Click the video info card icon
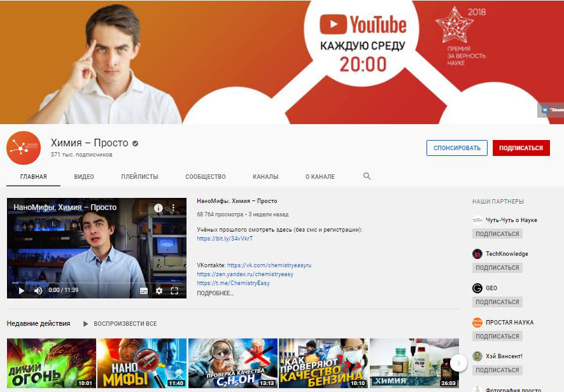The image size is (564, 392). (159, 208)
